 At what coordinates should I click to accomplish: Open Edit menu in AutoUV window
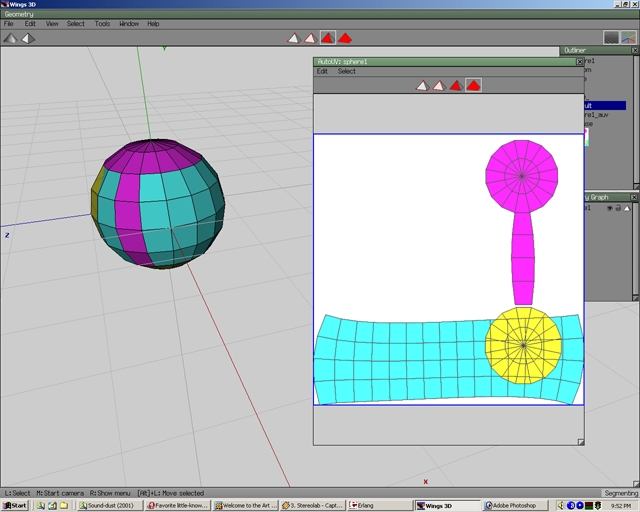322,71
